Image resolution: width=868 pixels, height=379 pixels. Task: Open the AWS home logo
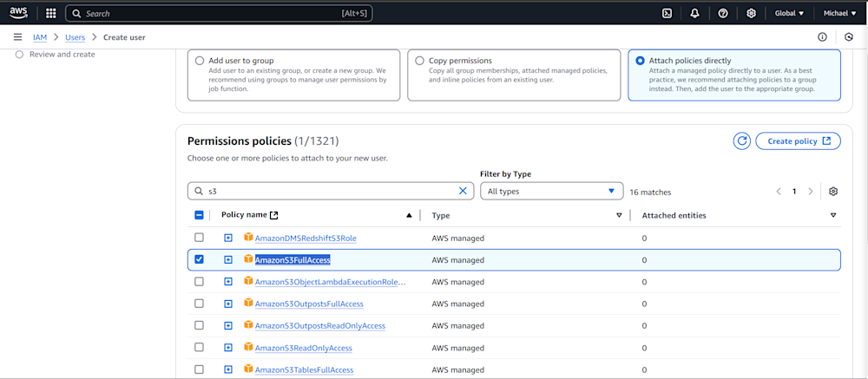point(18,13)
